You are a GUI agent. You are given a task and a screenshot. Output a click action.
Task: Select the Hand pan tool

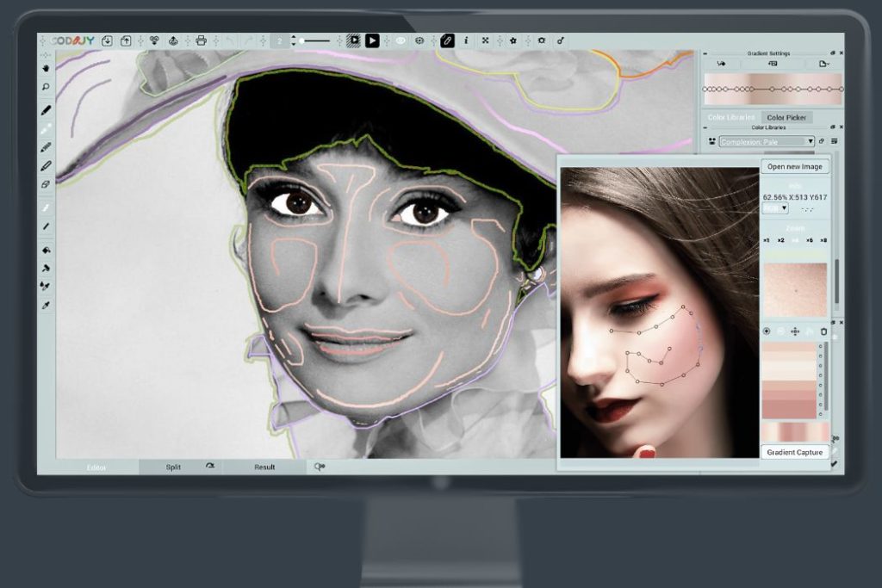click(x=47, y=67)
